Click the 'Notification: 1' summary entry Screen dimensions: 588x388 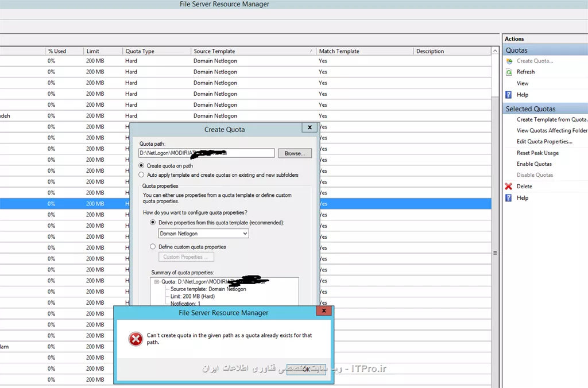(185, 304)
